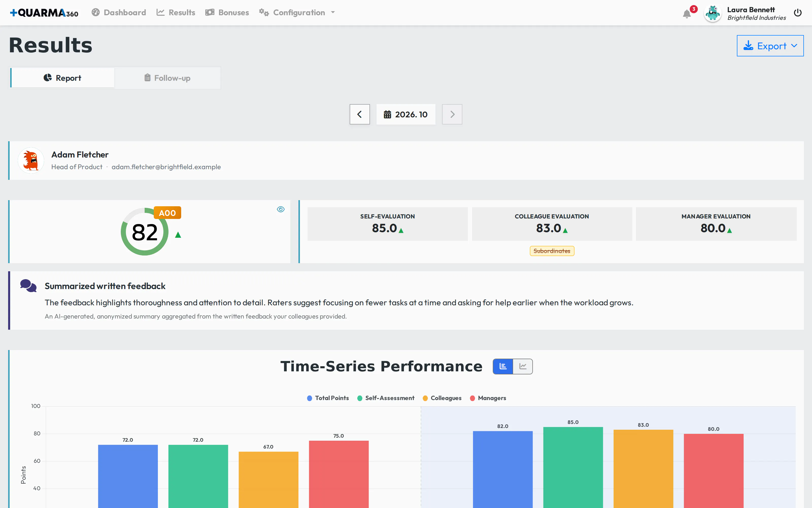
Task: Toggle Self-Assessment legend series
Action: tap(386, 398)
